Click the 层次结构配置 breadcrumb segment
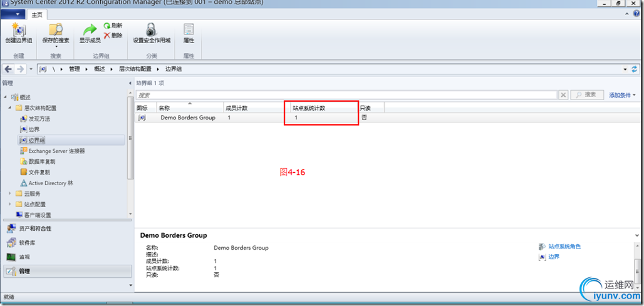 [x=135, y=69]
